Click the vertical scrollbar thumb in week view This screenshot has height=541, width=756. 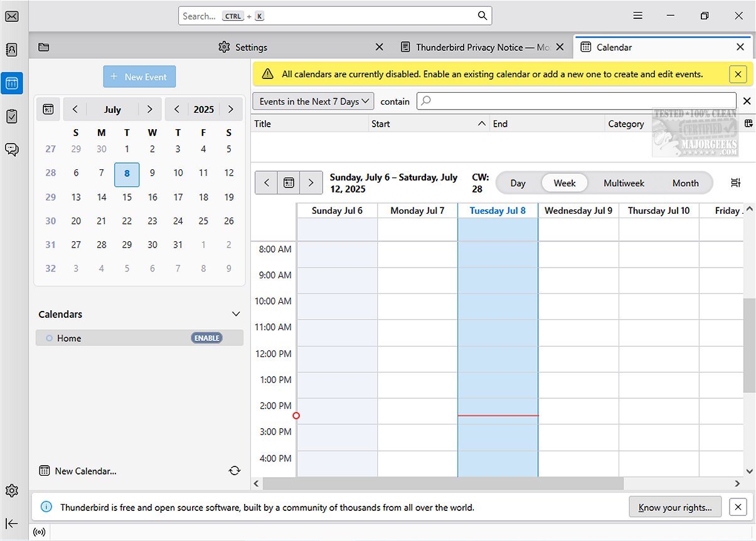point(749,345)
